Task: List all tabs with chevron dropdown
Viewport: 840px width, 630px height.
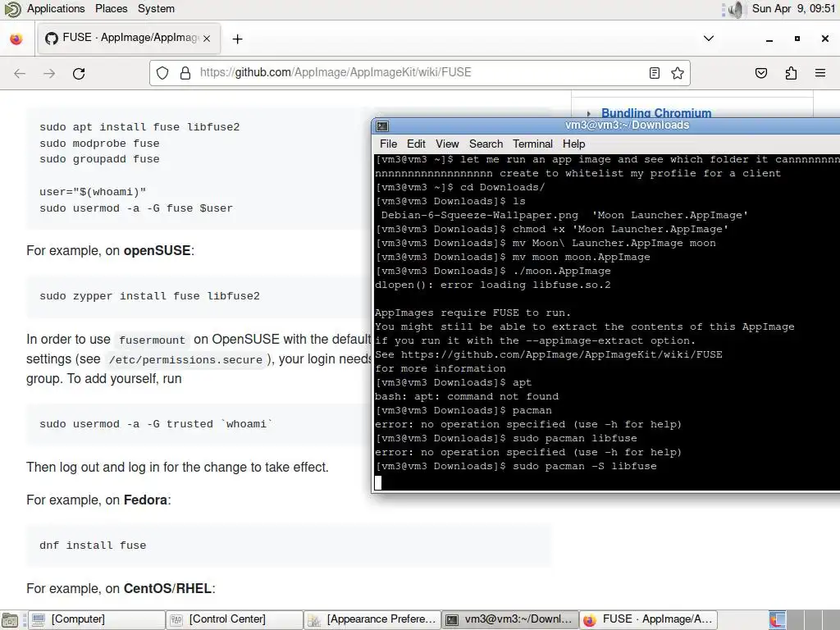Action: [708, 38]
